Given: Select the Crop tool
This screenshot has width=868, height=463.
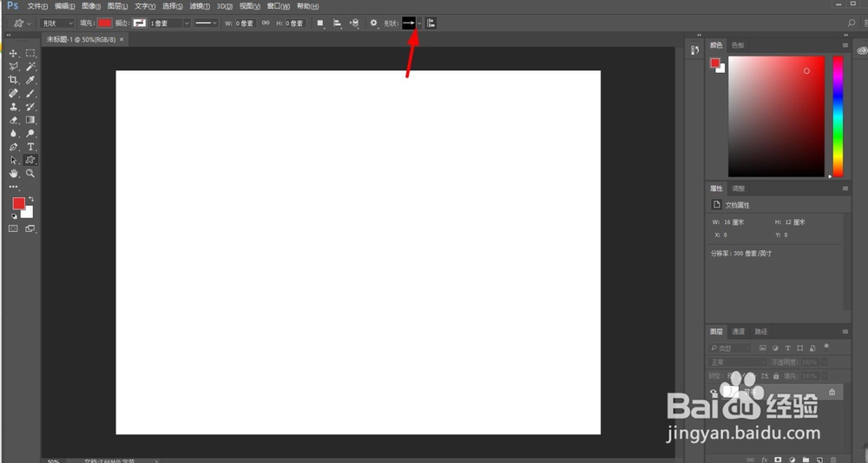Looking at the screenshot, I should [x=13, y=80].
